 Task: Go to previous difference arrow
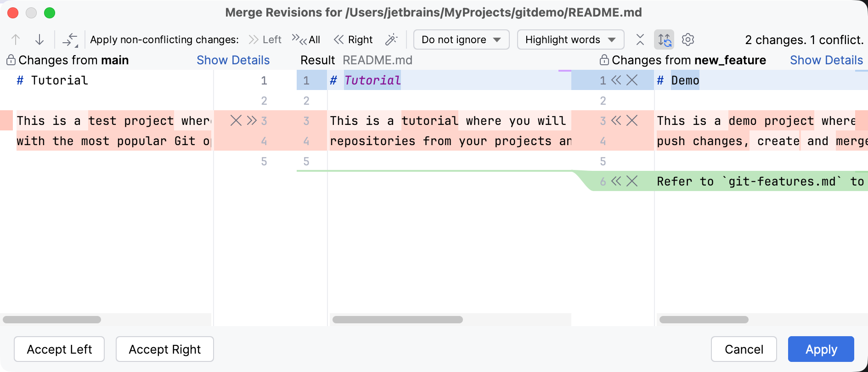coord(16,40)
